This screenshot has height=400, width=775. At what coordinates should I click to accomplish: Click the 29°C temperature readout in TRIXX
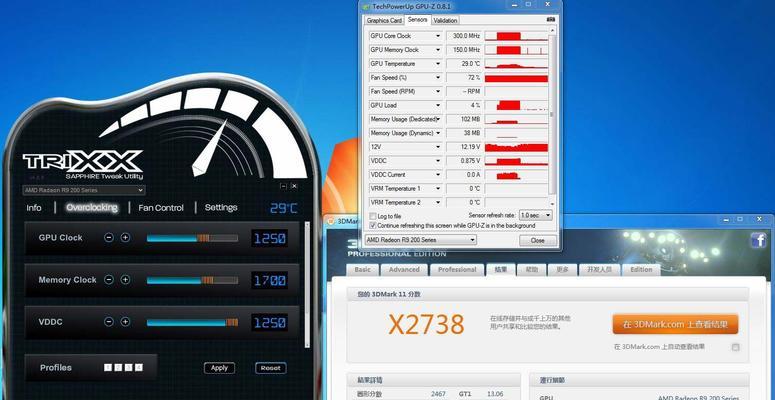[x=284, y=208]
